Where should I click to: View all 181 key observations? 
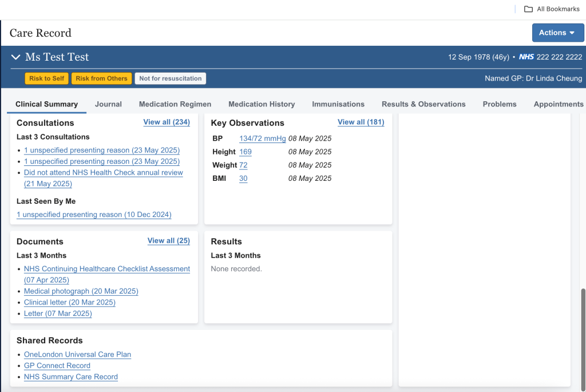(361, 122)
